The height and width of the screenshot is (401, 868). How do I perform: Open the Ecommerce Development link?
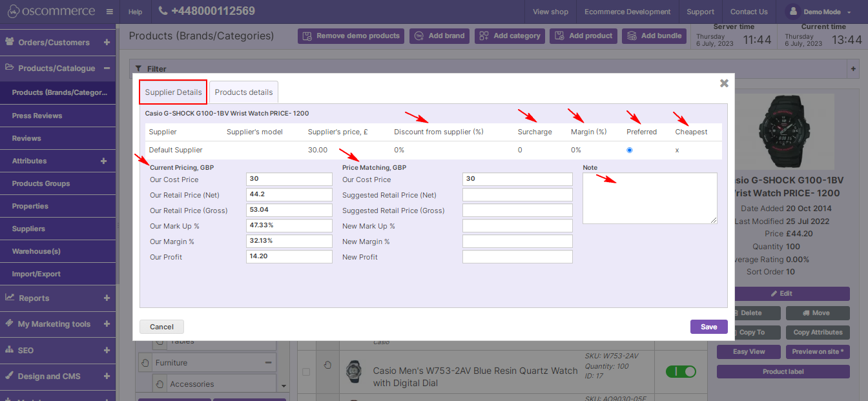point(627,12)
